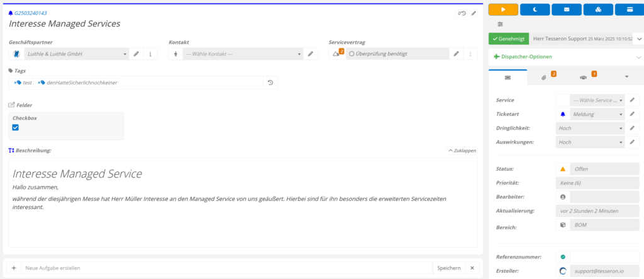Remove the denHatteSicherlichnochkeiner tag
This screenshot has width=644, height=279.
tap(39, 83)
